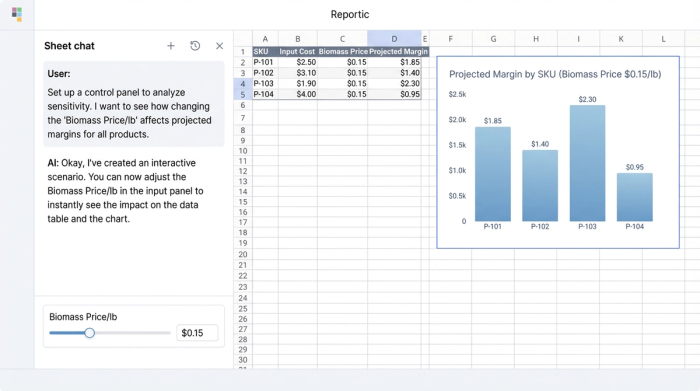The height and width of the screenshot is (391, 700).
Task: Select column A header
Action: (265, 39)
